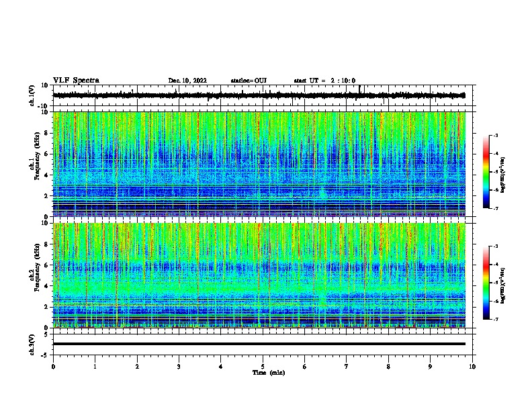Screen dimensions: 532x411
Task: Click time axis tick label "2"
Action: [137, 367]
